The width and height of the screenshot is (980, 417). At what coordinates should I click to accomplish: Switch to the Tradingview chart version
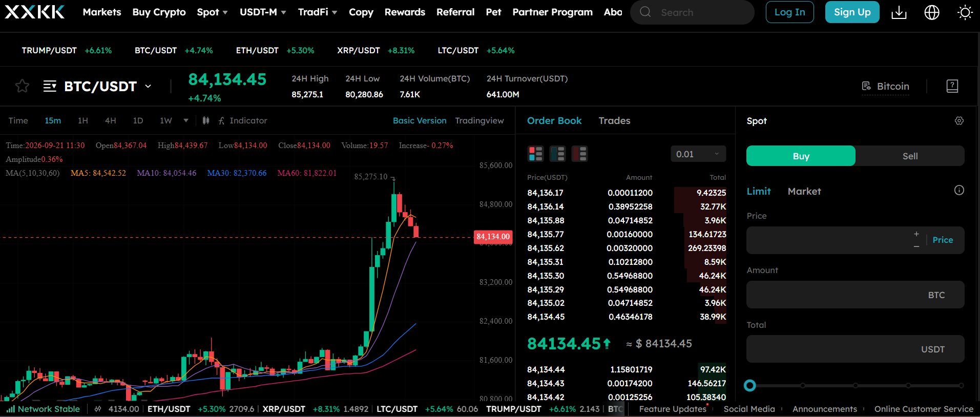pos(479,120)
